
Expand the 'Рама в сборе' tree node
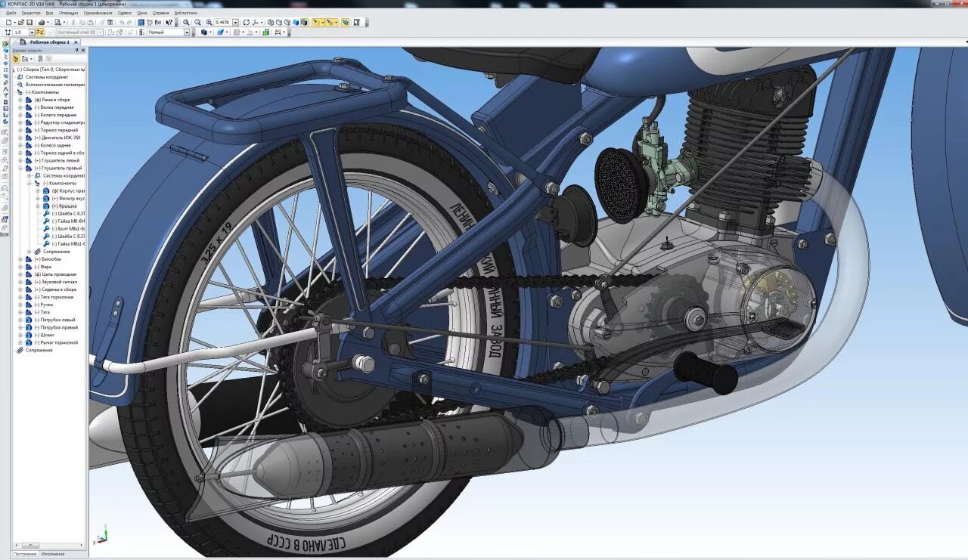[x=20, y=100]
